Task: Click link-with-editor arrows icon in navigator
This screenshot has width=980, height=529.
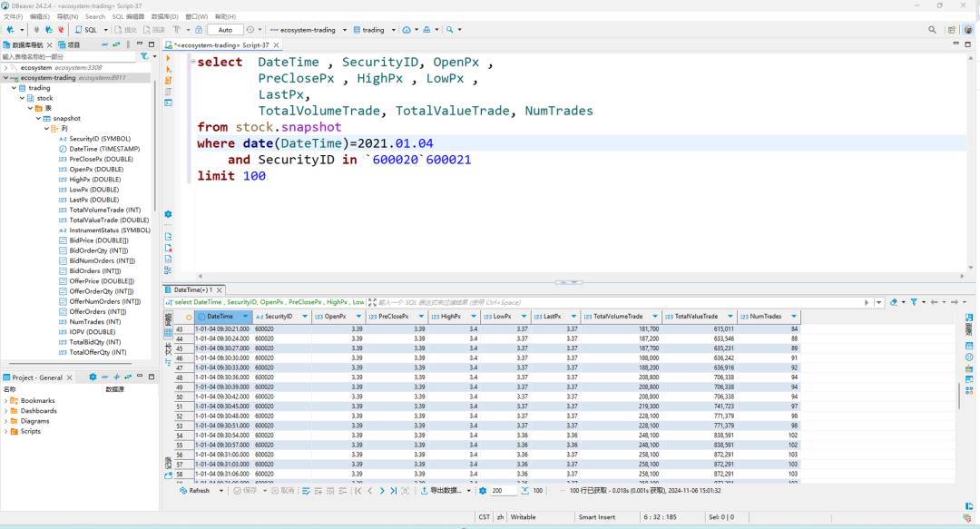Action: 116,44
